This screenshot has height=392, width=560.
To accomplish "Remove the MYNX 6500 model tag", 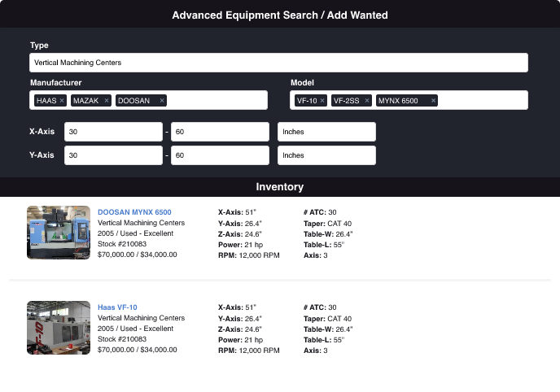I will point(433,101).
